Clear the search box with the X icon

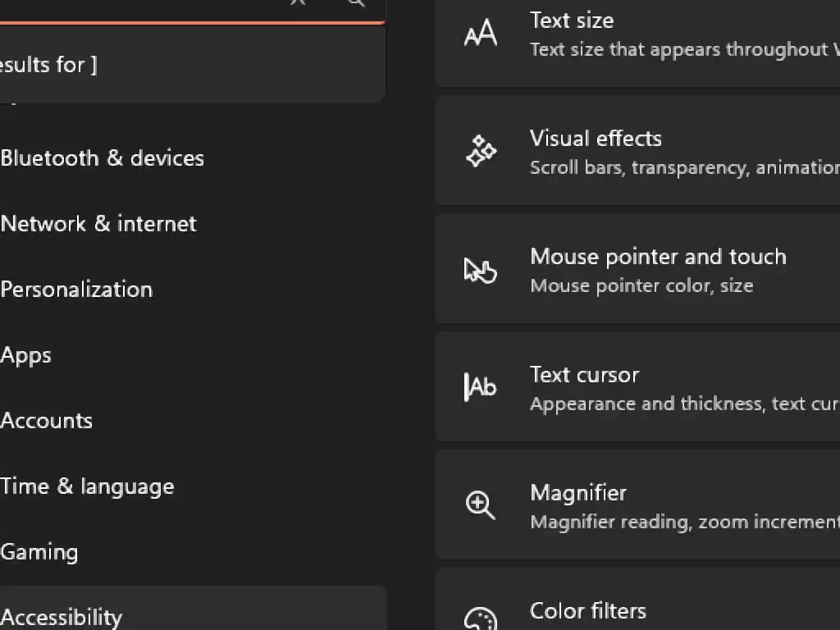[x=298, y=2]
